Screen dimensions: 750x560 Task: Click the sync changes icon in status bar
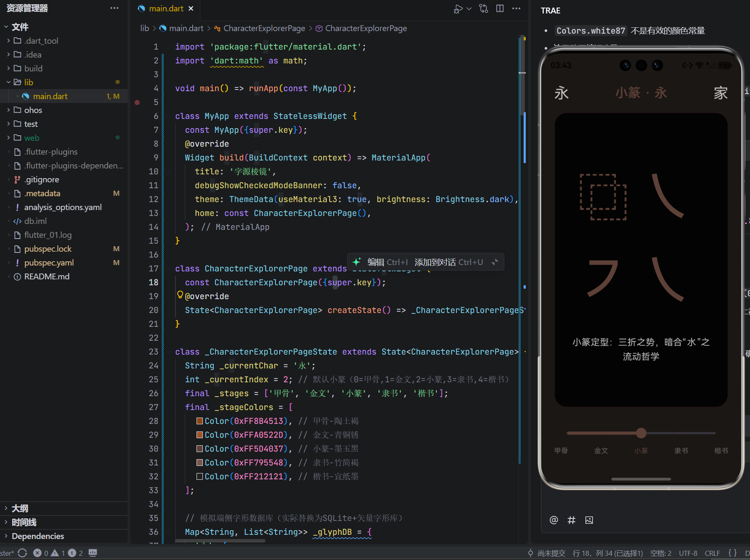pyautogui.click(x=23, y=553)
